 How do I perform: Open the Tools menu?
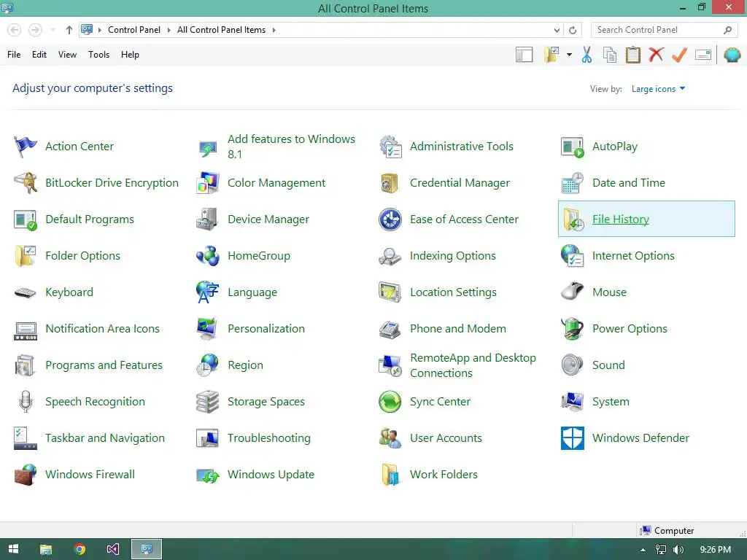(98, 55)
